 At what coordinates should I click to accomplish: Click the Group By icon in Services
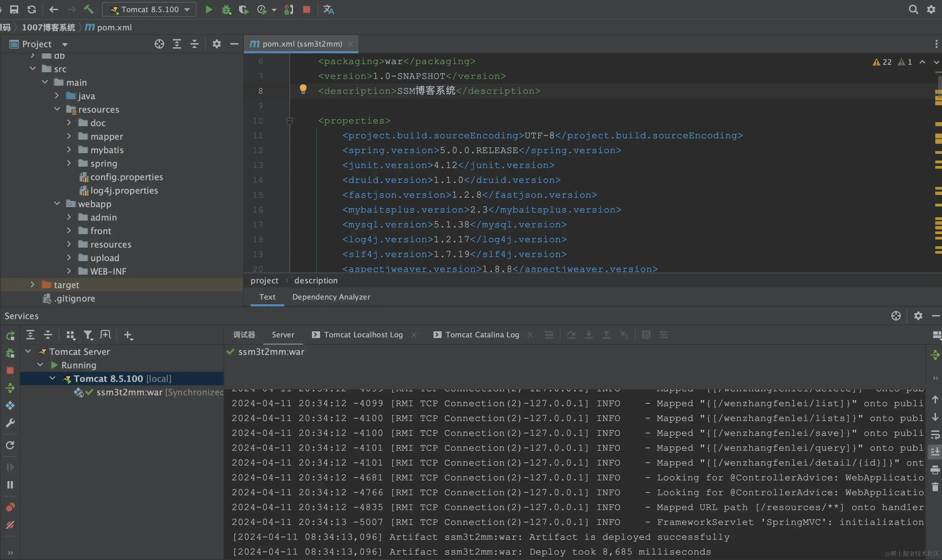pos(71,335)
